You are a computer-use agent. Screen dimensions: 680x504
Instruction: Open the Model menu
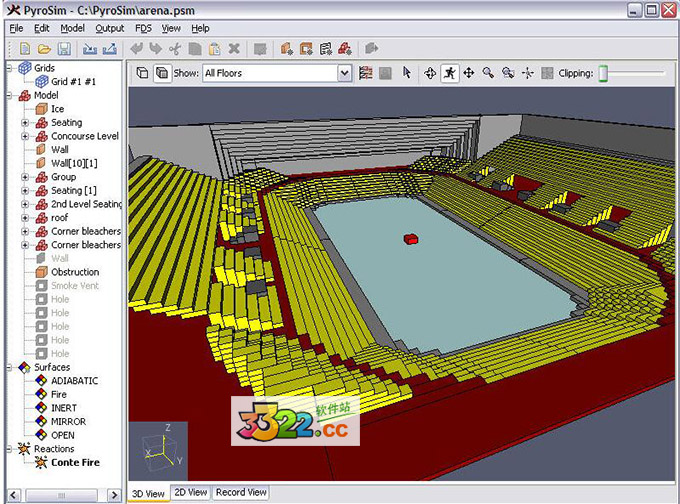[x=72, y=28]
